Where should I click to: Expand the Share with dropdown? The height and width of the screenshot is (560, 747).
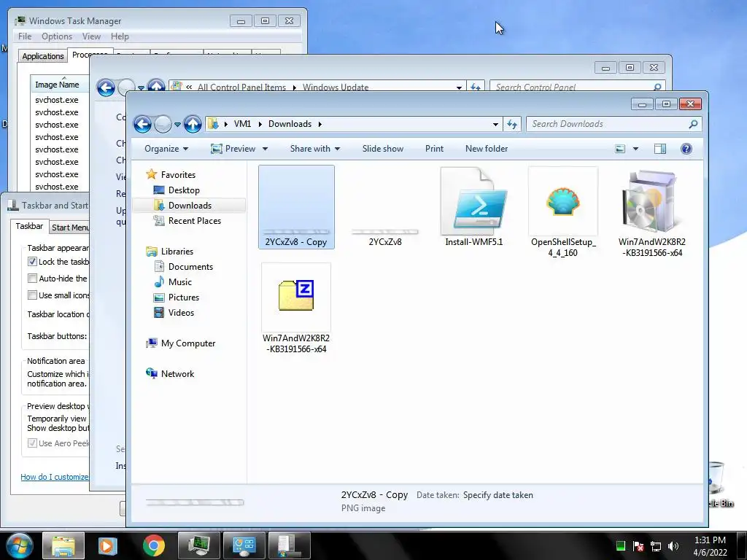[315, 149]
